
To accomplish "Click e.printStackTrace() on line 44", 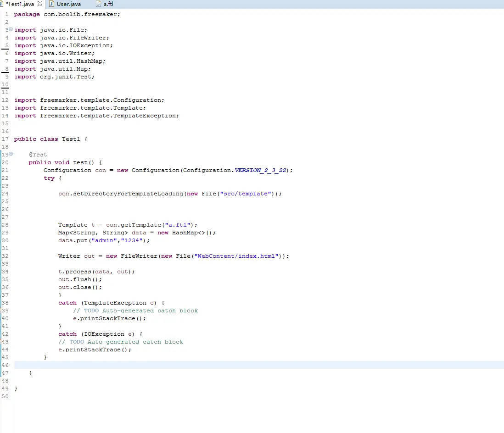I will click(95, 350).
